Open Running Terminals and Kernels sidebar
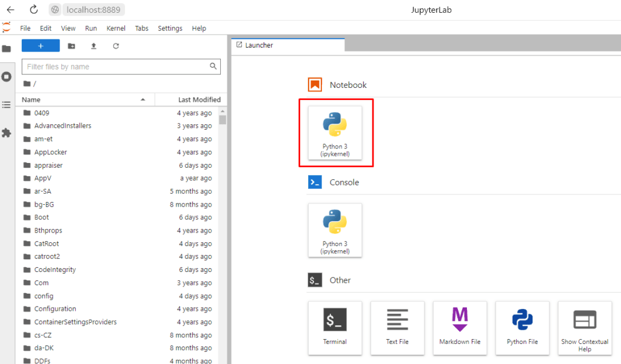Viewport: 621px width, 364px height. [x=7, y=77]
